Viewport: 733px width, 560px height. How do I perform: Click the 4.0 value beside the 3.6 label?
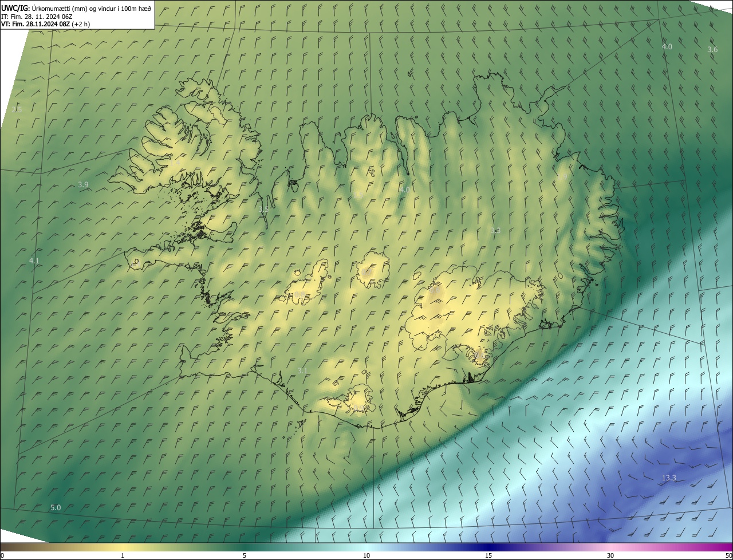click(x=667, y=46)
